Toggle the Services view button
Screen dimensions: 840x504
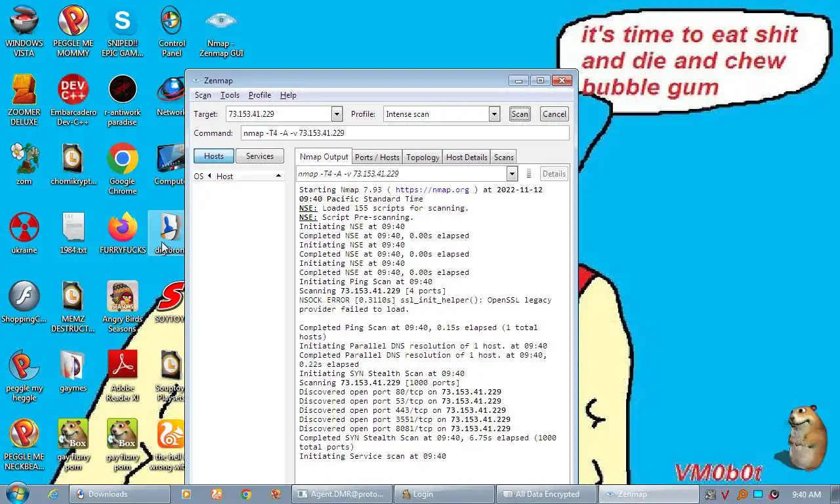coord(260,156)
